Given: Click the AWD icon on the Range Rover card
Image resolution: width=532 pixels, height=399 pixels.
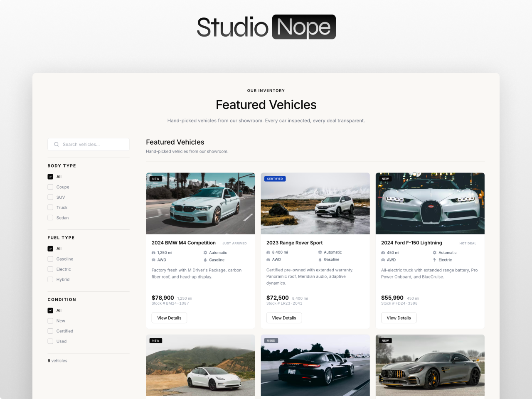Looking at the screenshot, I should pyautogui.click(x=269, y=259).
